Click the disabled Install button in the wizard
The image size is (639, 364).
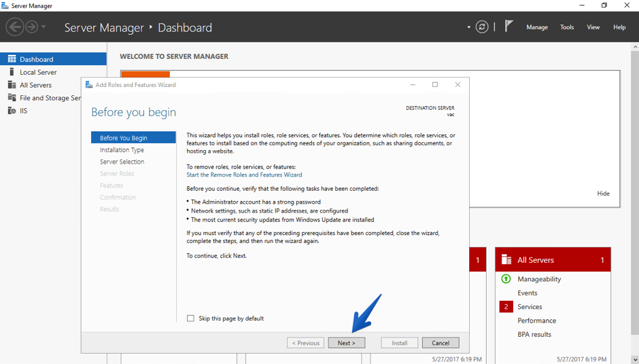tap(400, 343)
